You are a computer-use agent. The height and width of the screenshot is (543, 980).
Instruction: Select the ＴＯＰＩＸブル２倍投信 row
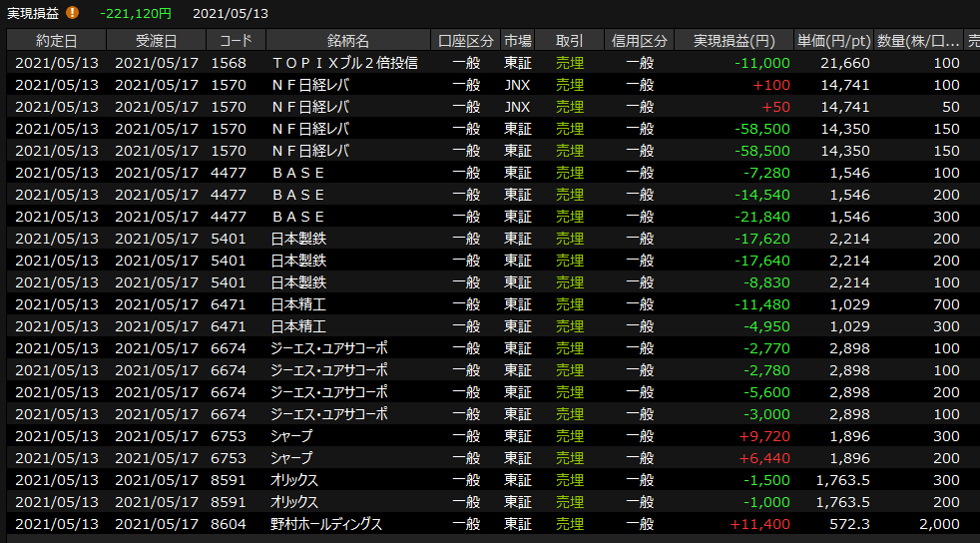pyautogui.click(x=344, y=63)
